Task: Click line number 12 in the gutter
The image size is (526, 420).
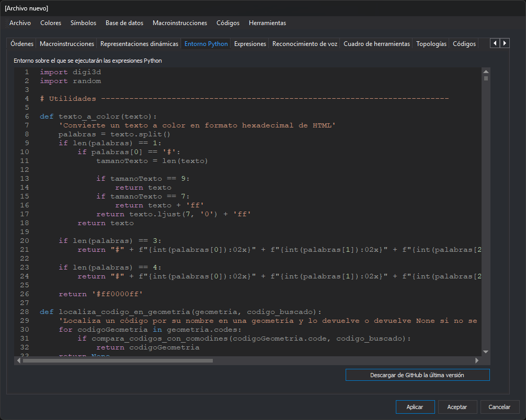Action: [25, 170]
